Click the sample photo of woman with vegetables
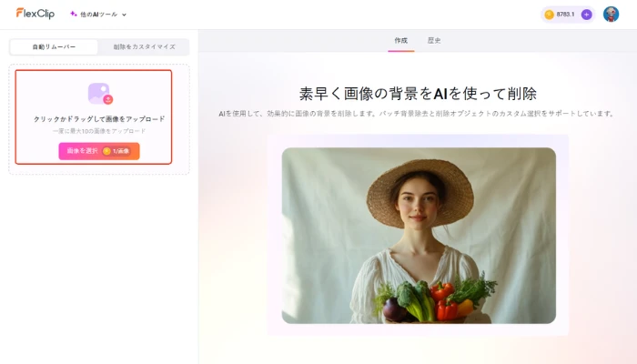 tap(419, 236)
